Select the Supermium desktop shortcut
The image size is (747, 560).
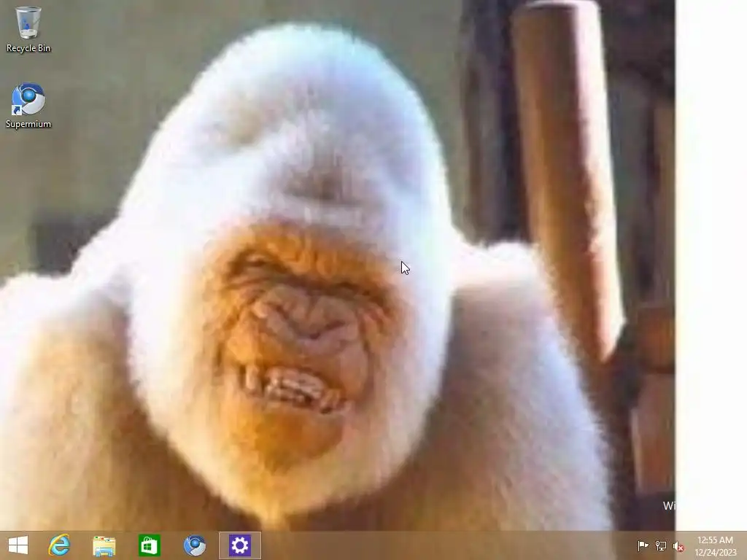coord(28,106)
